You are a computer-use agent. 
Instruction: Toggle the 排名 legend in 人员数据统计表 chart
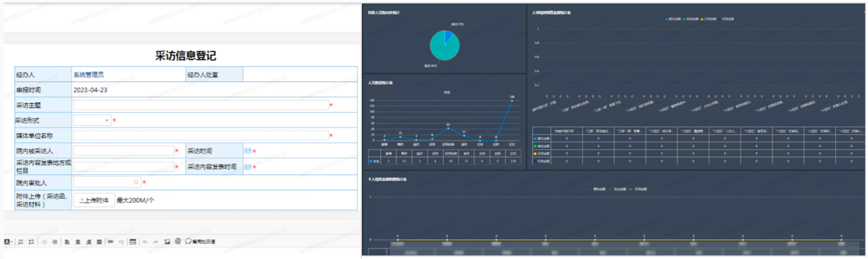[x=445, y=92]
